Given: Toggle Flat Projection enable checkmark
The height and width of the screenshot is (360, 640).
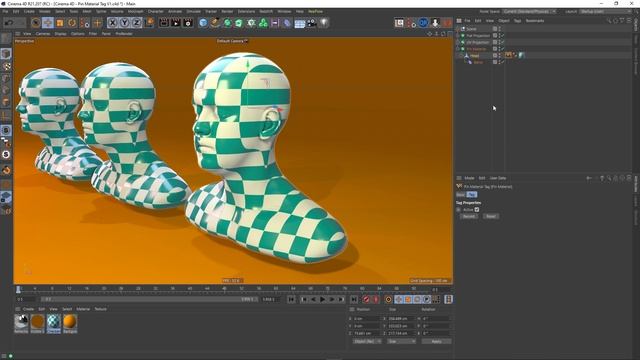Looking at the screenshot, I should pyautogui.click(x=502, y=36).
